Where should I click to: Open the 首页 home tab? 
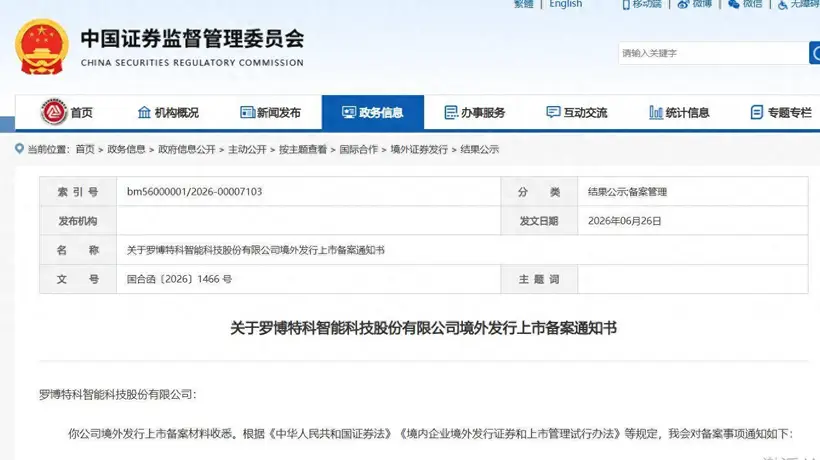click(x=67, y=112)
